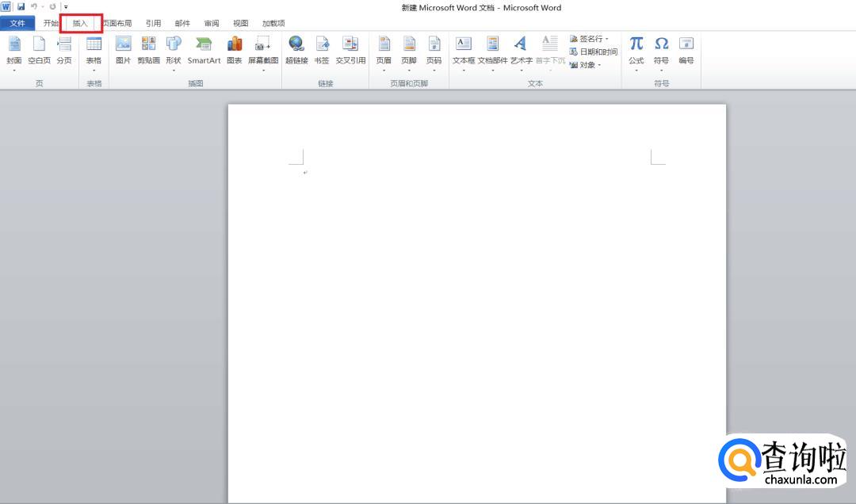Click the Redo icon in quick access toolbar
Image resolution: width=856 pixels, height=504 pixels.
pyautogui.click(x=52, y=6)
